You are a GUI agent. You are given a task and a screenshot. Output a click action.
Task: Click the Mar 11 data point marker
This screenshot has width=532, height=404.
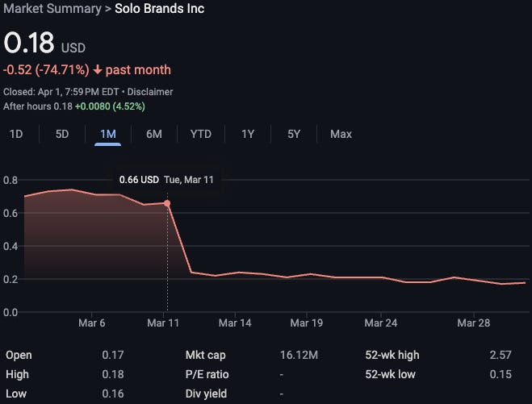[x=167, y=203]
